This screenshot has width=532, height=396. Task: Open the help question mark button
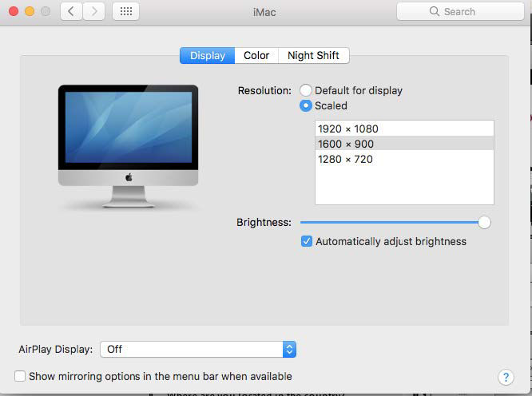click(x=506, y=377)
